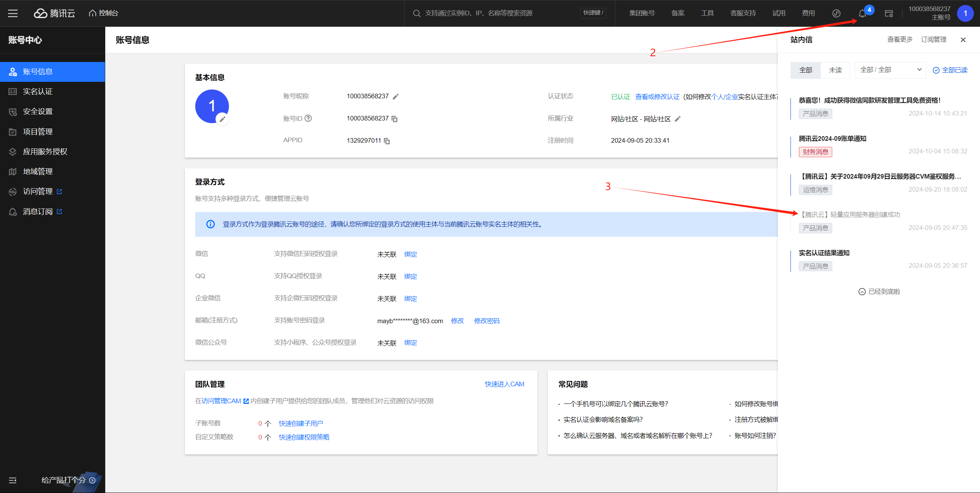
Task: Edit the avatar with pencil badge
Action: coord(222,119)
